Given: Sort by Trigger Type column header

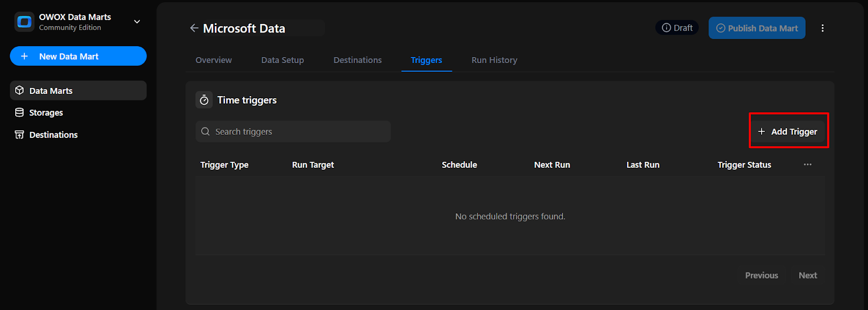Looking at the screenshot, I should coord(224,165).
